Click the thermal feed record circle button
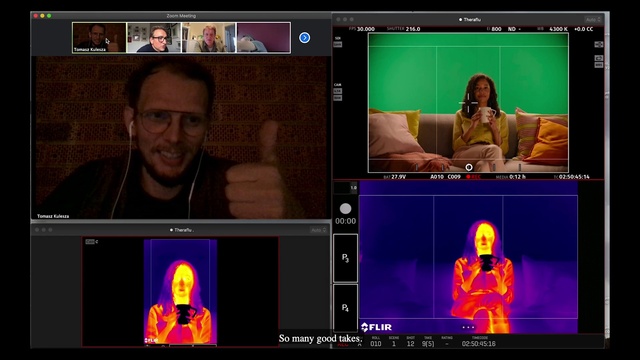Viewport: 640px width, 360px height. (x=345, y=209)
